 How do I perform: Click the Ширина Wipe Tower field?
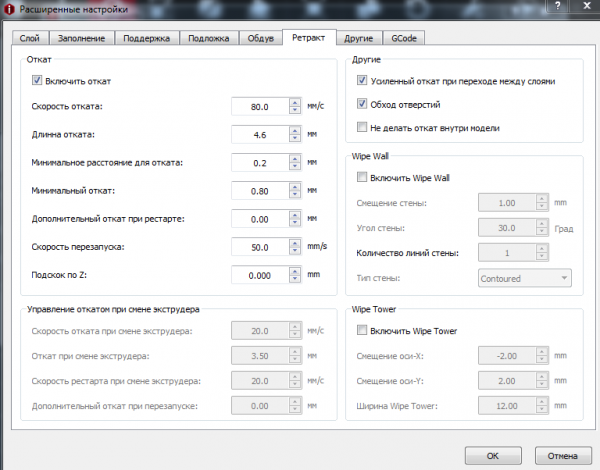[x=507, y=406]
